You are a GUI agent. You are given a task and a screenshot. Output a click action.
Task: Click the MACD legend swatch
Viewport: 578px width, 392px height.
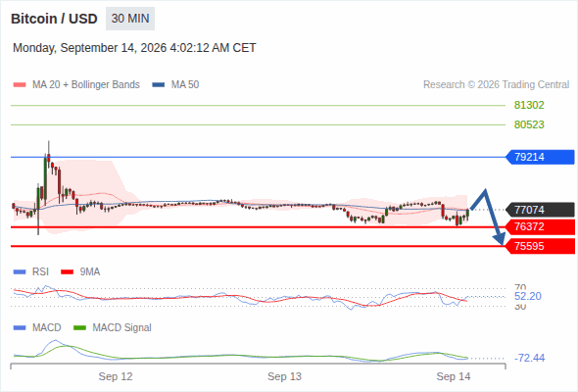point(20,328)
